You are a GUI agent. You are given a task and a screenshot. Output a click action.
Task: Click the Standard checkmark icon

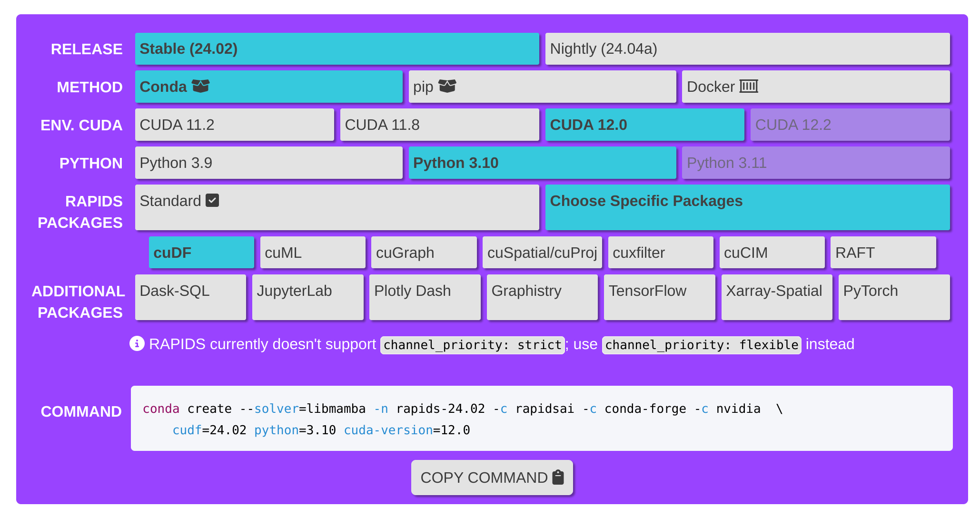click(x=212, y=201)
